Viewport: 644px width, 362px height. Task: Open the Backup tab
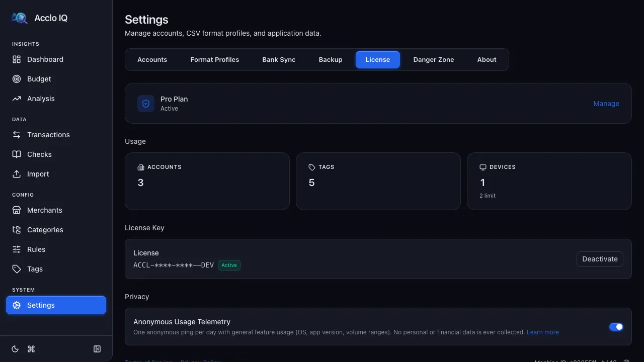[x=331, y=59]
